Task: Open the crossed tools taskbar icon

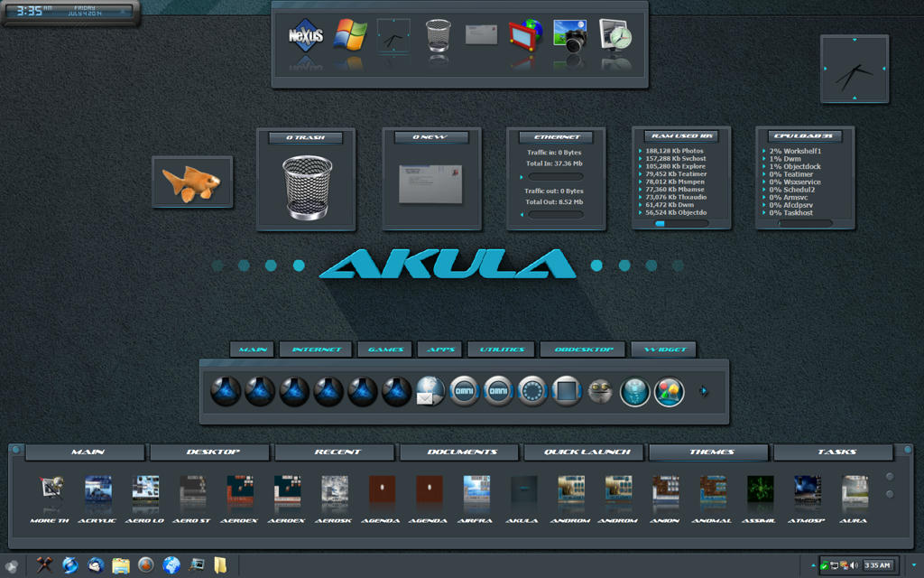Action: click(44, 565)
